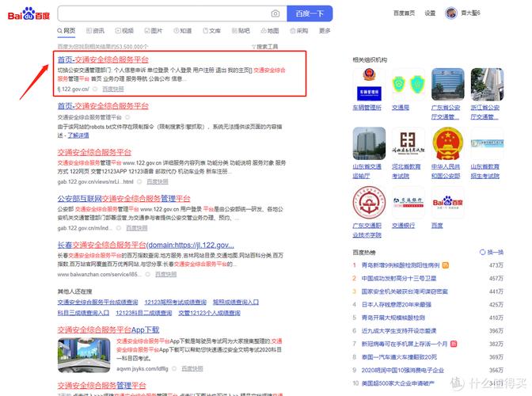Screen dimensions: 532x396
Task: Switch to the 资讯 tab
Action: pyautogui.click(x=95, y=31)
